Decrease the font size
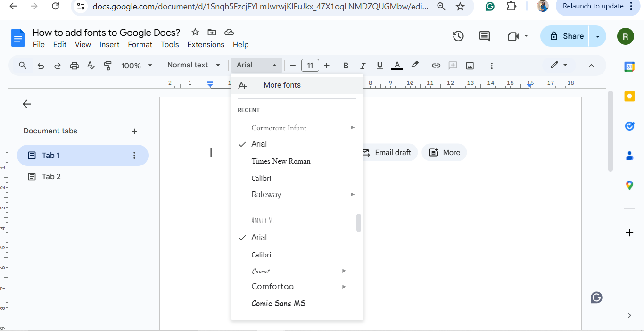This screenshot has height=331, width=644. pyautogui.click(x=293, y=66)
